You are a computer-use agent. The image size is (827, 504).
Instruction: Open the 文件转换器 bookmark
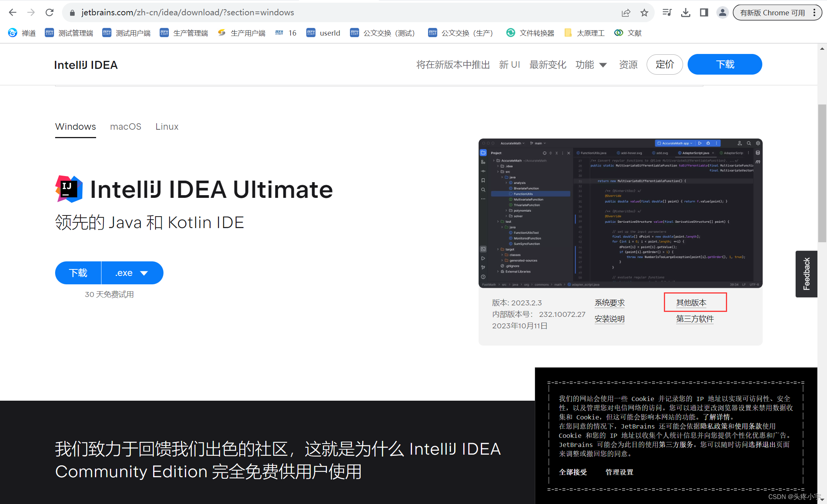[x=530, y=33]
